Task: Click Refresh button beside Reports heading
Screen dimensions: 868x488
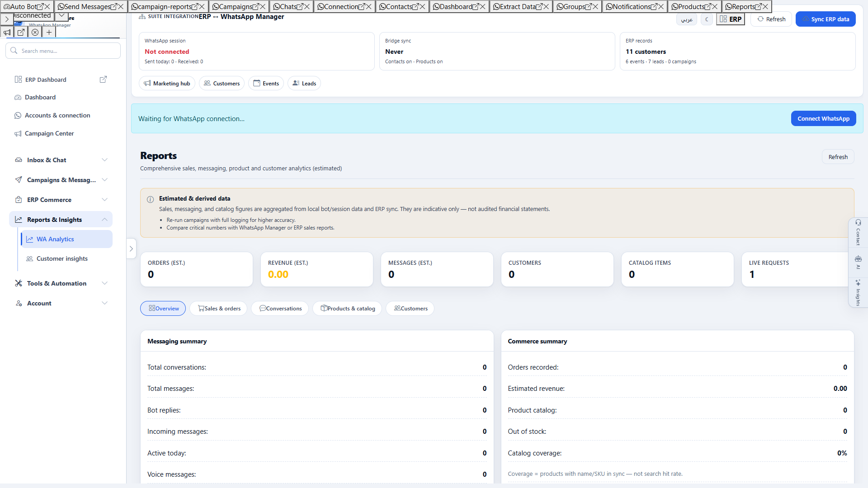Action: click(x=838, y=157)
